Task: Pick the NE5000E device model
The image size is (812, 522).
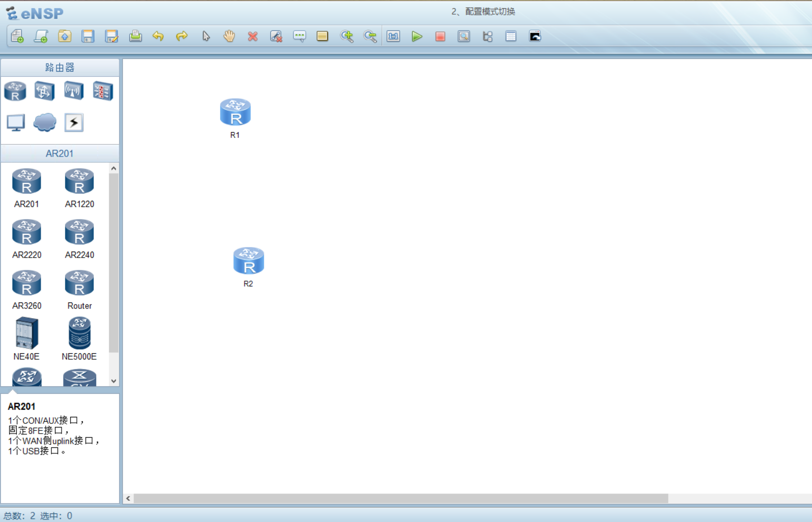Action: (x=79, y=339)
